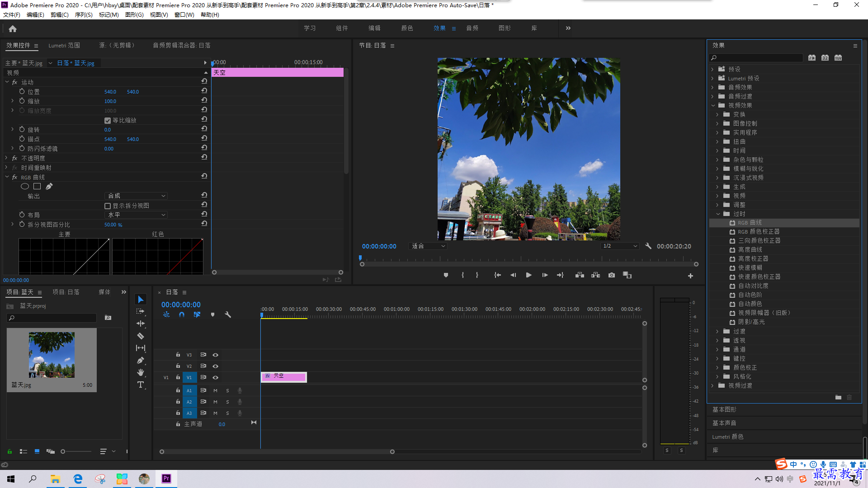
Task: Open 基本声音 panel
Action: tap(725, 423)
